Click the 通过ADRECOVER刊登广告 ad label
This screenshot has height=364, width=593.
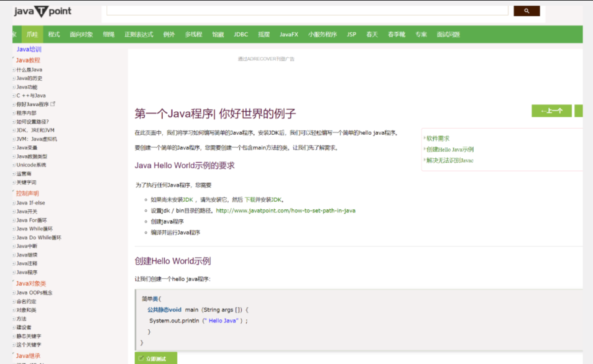tap(266, 59)
